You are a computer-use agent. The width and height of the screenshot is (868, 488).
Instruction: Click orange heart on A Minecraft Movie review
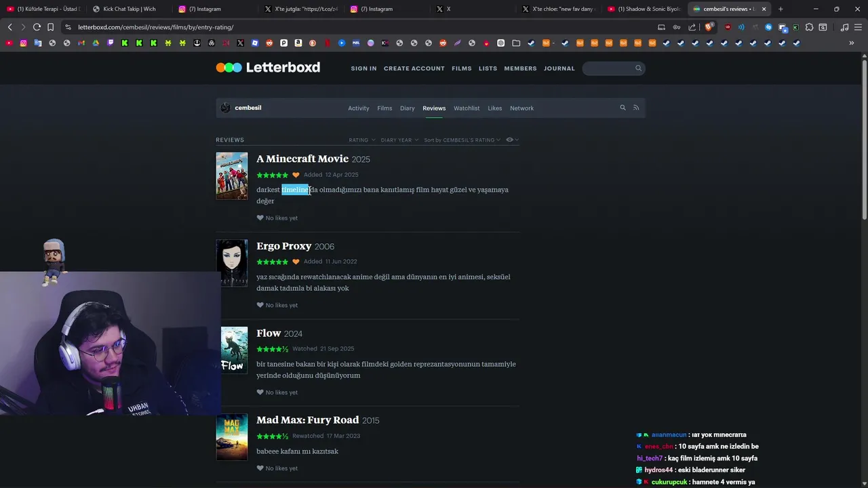click(x=296, y=175)
